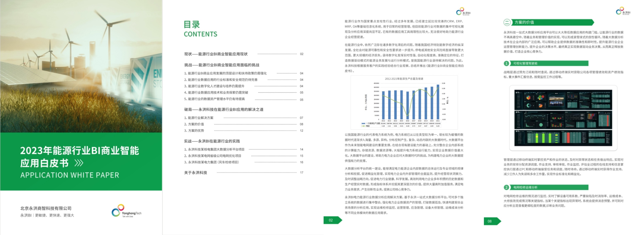The width and height of the screenshot is (644, 235).
Task: Click the 永洪BI logo on page 08
Action: tap(623, 11)
